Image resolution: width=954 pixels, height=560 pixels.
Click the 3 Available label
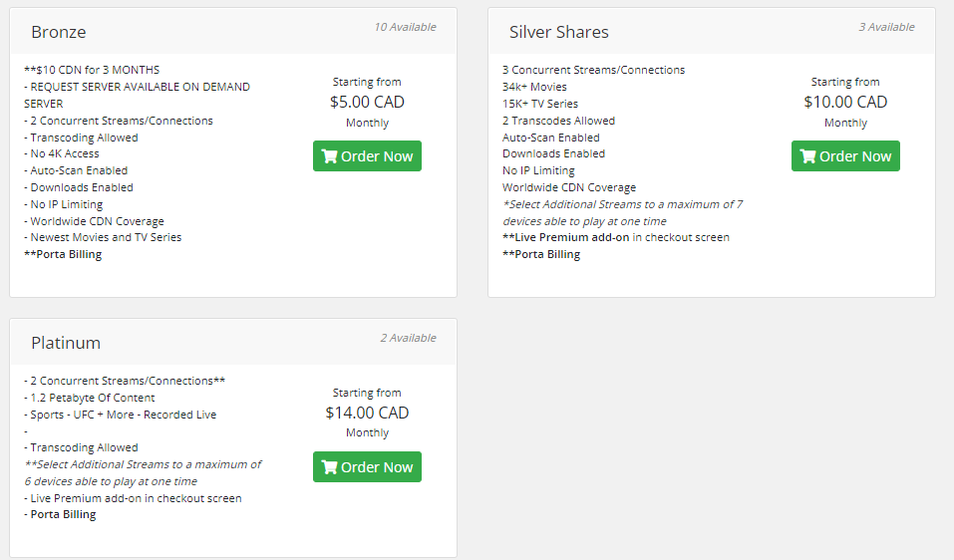886,27
